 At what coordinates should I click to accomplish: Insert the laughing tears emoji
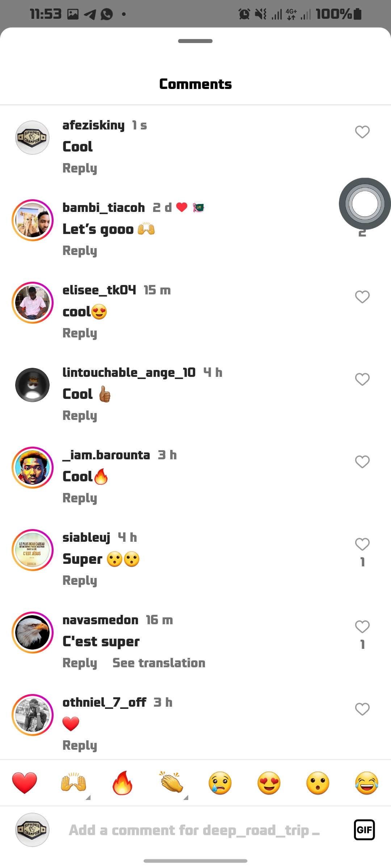pyautogui.click(x=366, y=783)
